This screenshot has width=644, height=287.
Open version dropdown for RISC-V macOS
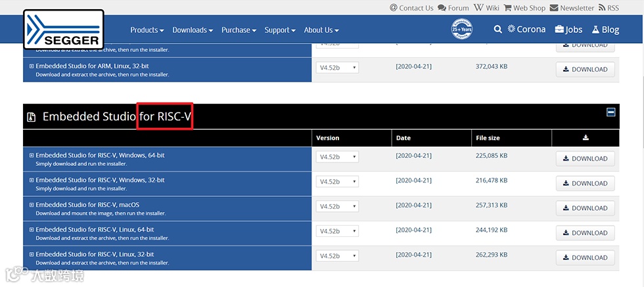tap(337, 207)
